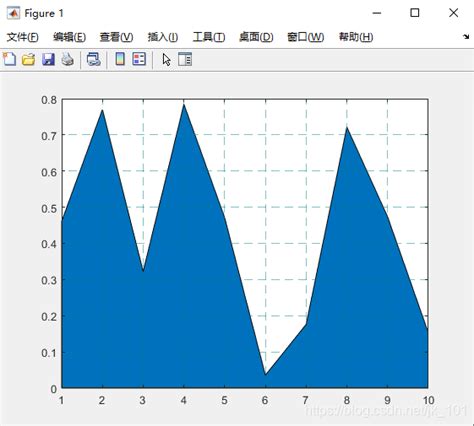Click the dock figure arrow at menu bar right

pos(466,37)
